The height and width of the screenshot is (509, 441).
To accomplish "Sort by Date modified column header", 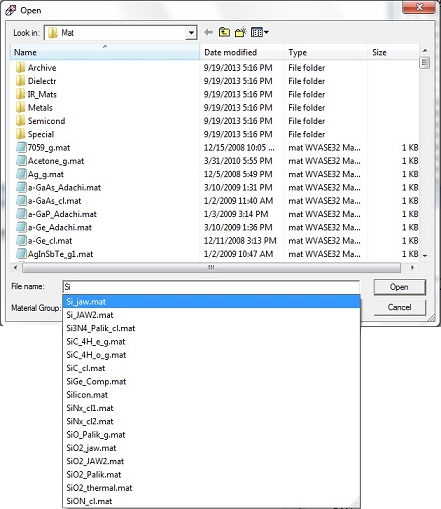I will [x=242, y=52].
